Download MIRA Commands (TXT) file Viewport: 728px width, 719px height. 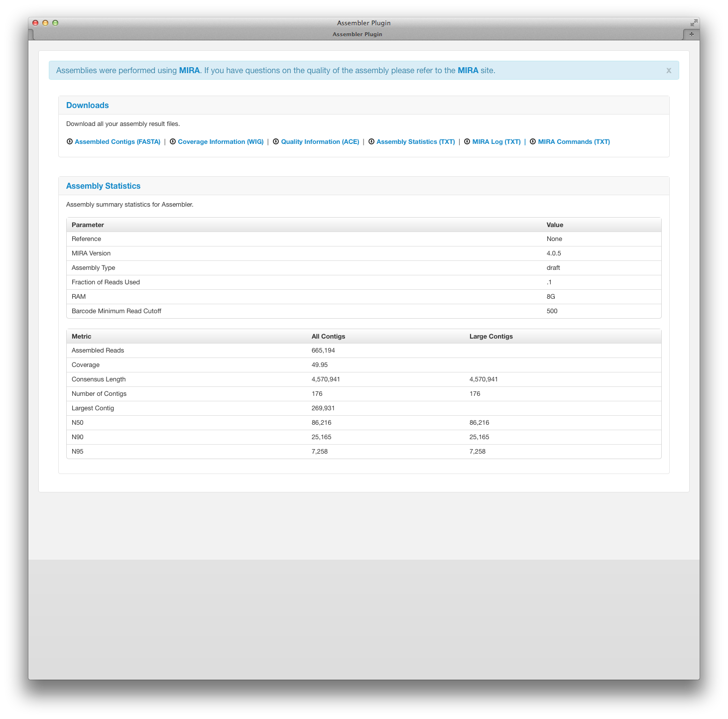574,142
